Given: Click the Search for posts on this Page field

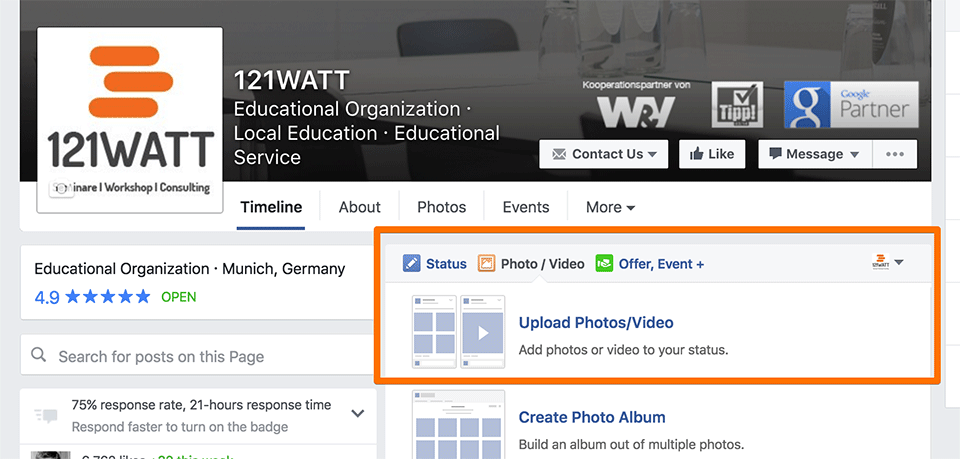Looking at the screenshot, I should tap(198, 355).
